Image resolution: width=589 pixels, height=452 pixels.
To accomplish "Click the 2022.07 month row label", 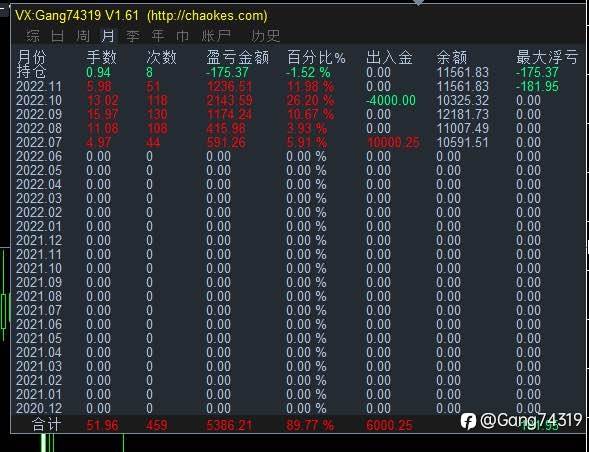I will pos(39,142).
